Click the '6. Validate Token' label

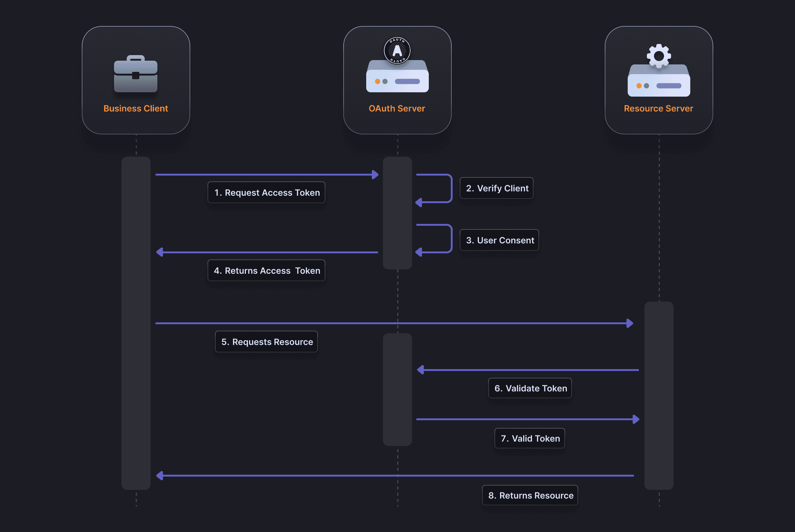tap(529, 388)
